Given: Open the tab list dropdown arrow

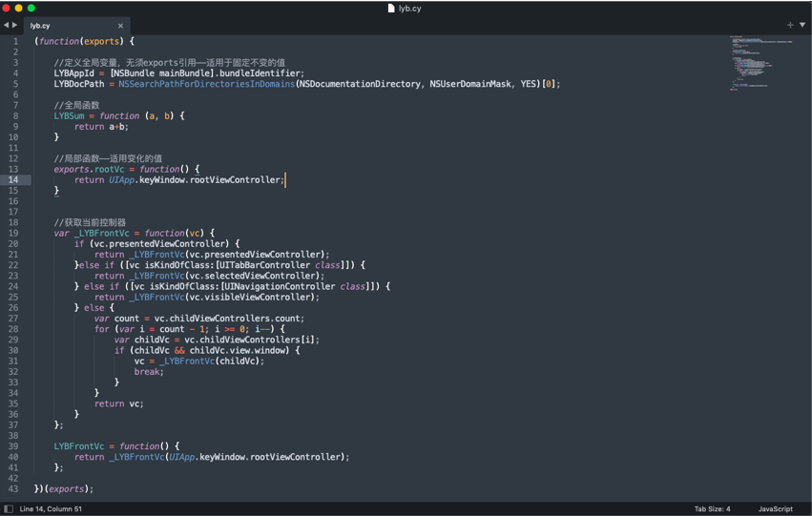Looking at the screenshot, I should click(x=802, y=25).
